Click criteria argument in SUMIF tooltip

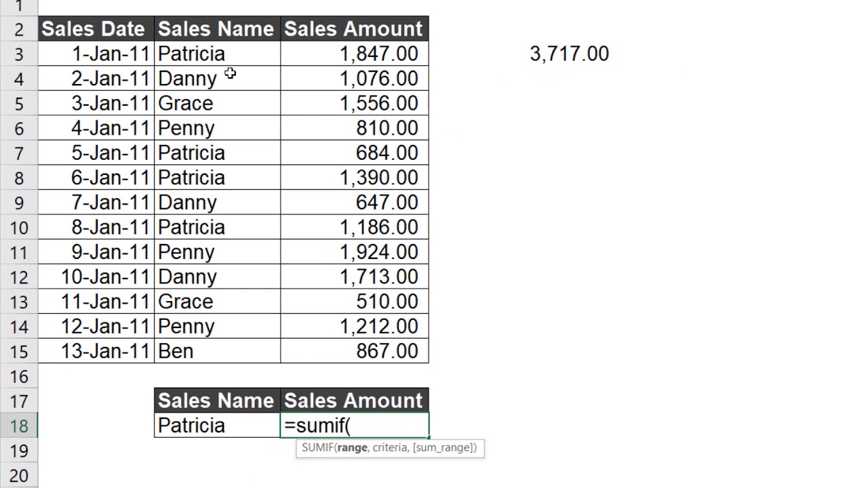[x=390, y=447]
